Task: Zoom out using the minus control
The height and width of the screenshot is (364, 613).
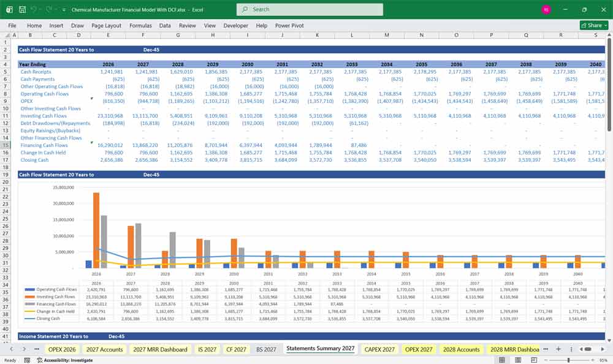Action: pos(546,360)
